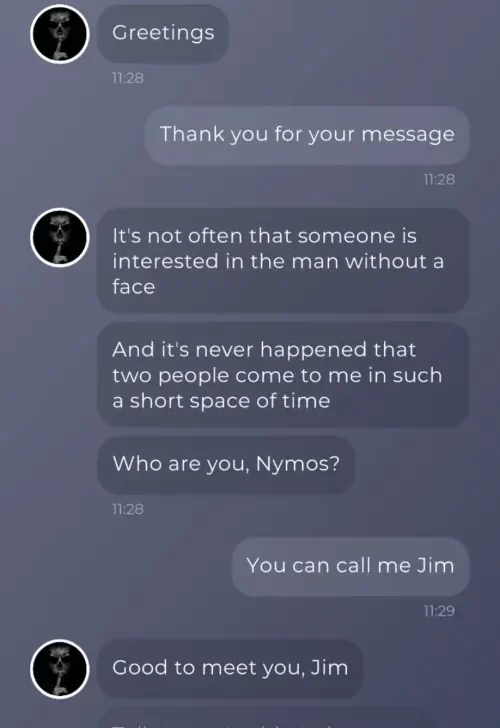Tap the skull avatar beside Greetings message
This screenshot has width=500, height=728.
click(59, 34)
